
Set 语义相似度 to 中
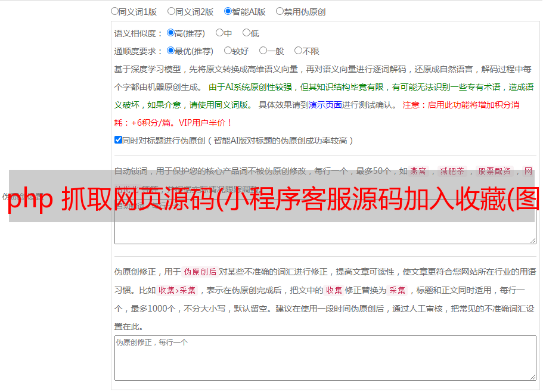click(x=219, y=33)
